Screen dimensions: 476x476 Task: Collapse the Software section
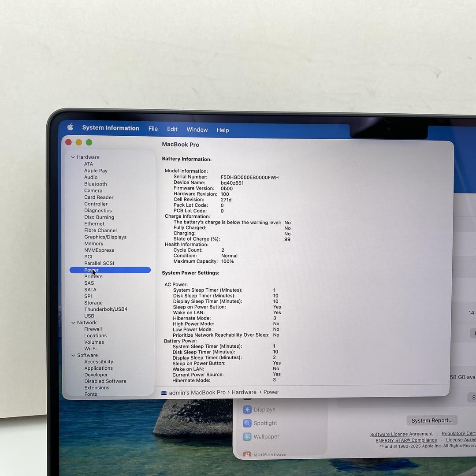point(73,355)
